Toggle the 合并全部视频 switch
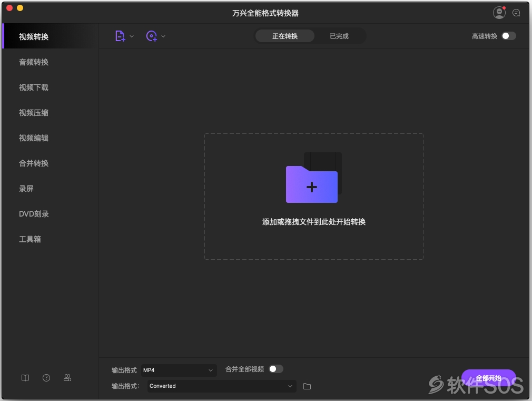This screenshot has width=532, height=401. pos(276,369)
